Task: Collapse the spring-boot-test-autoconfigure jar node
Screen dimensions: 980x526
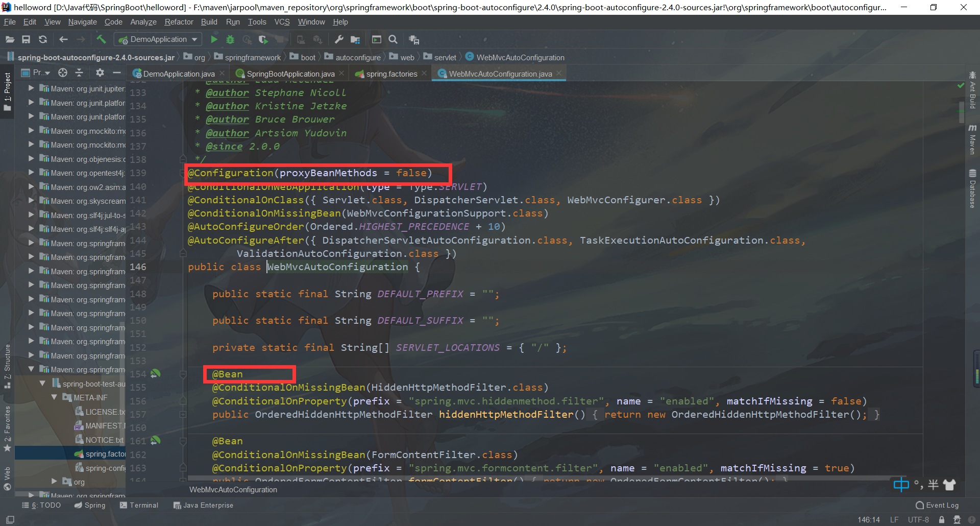Action: (x=43, y=383)
